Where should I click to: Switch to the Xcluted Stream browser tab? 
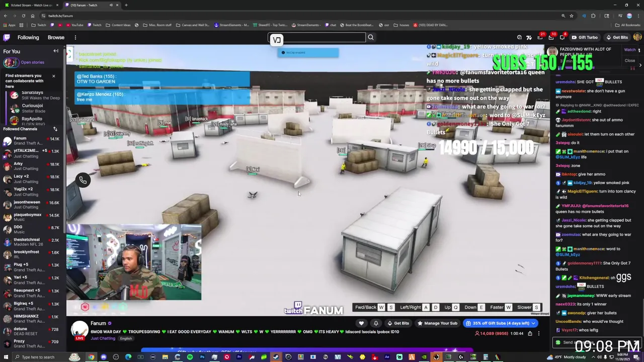32,5
